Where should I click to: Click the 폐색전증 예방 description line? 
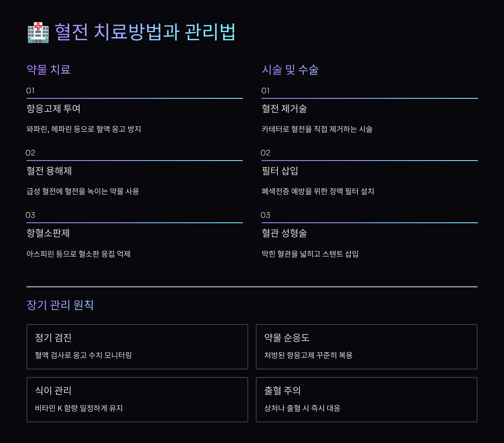318,191
